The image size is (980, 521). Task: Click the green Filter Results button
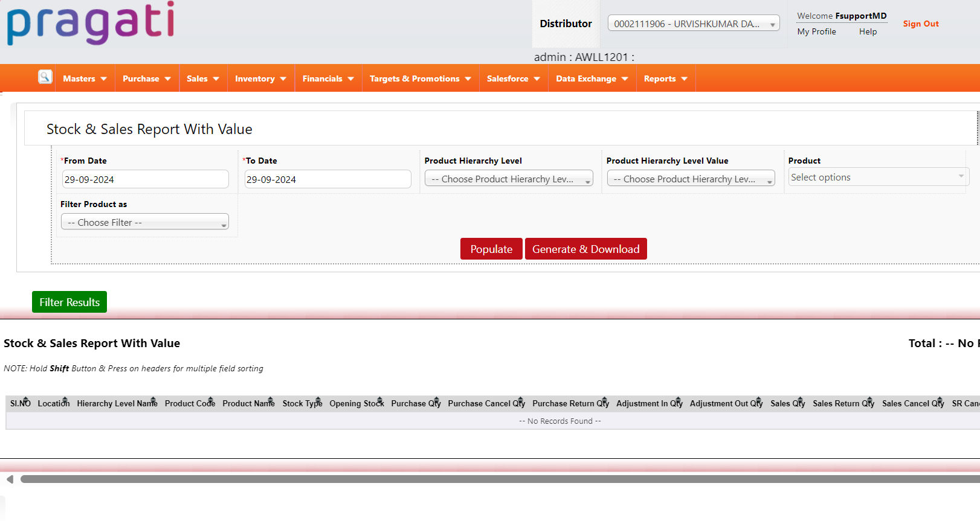pyautogui.click(x=69, y=302)
